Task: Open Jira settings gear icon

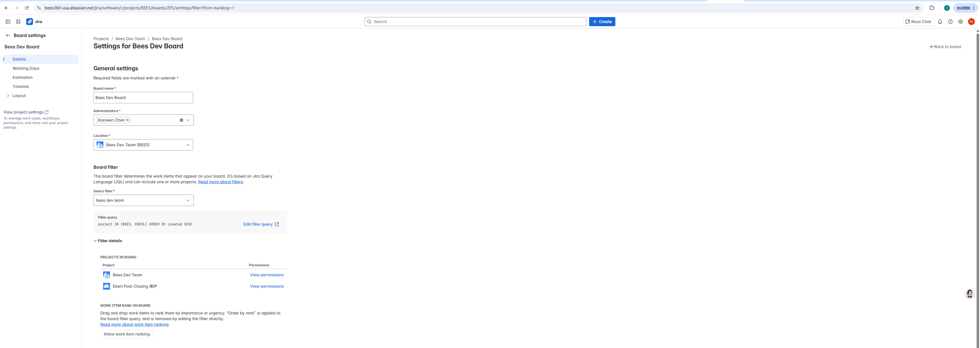Action: (x=961, y=22)
